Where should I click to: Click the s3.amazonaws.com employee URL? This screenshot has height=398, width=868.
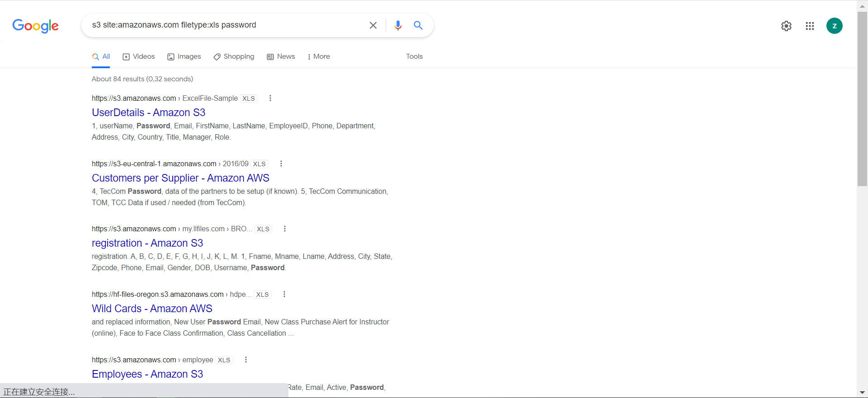pos(152,360)
